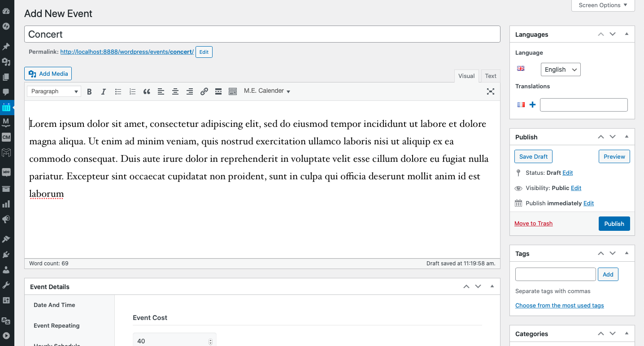
Task: Toggle the Event Details panel arrow
Action: pyautogui.click(x=492, y=286)
